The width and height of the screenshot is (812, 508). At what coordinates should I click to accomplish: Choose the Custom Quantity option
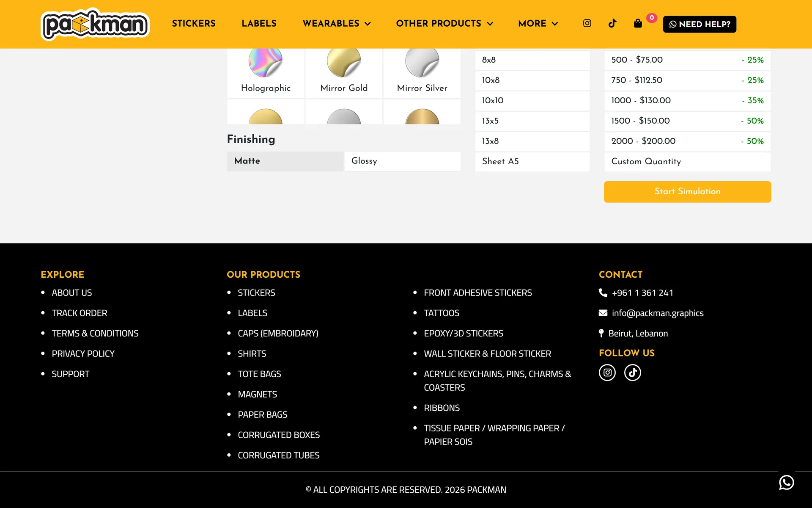[x=688, y=162]
